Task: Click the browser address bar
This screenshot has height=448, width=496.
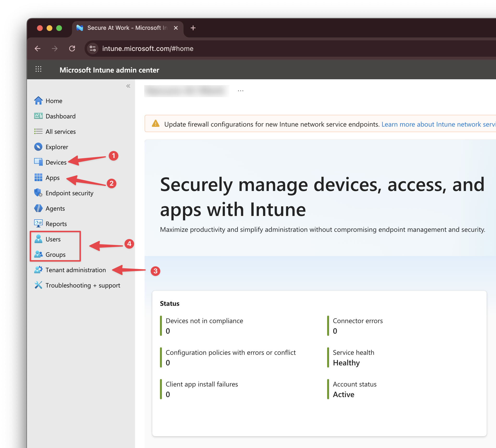Action: (x=148, y=49)
